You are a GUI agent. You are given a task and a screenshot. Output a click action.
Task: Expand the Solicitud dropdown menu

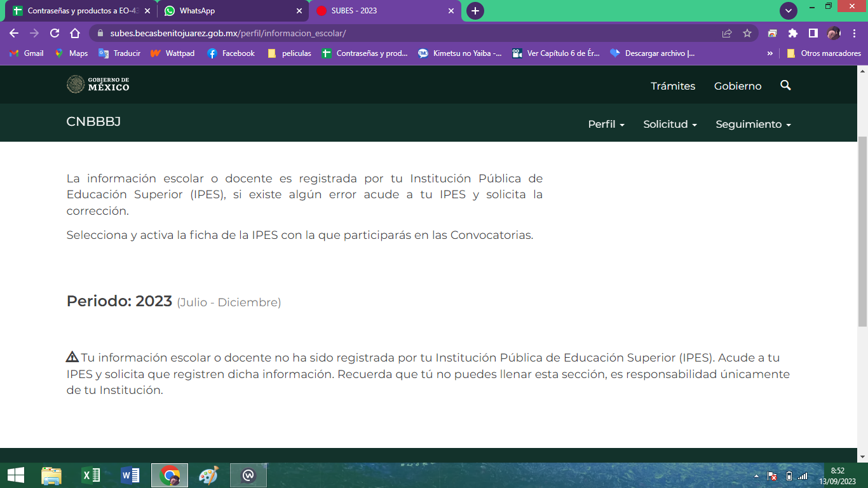tap(670, 124)
